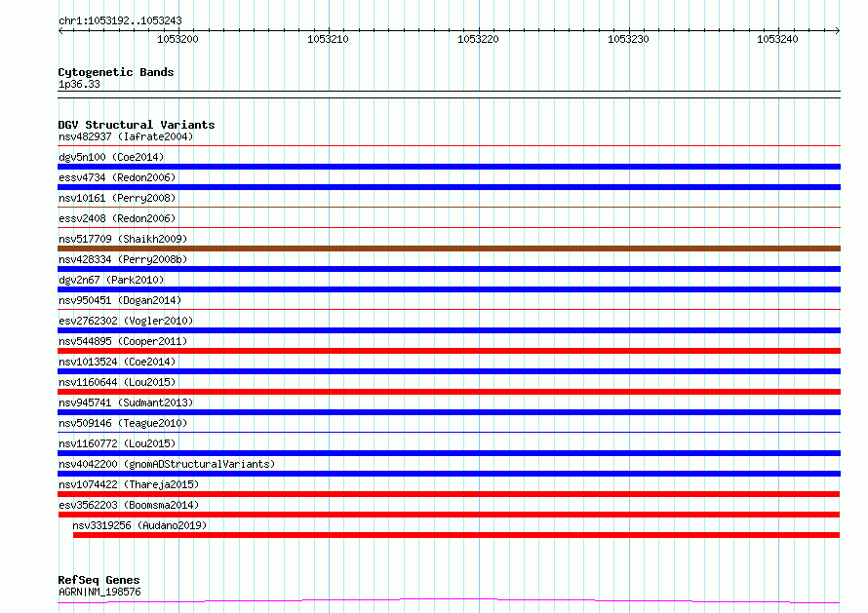Click the DGV Structural Variants track heading
The height and width of the screenshot is (613, 868).
click(137, 125)
